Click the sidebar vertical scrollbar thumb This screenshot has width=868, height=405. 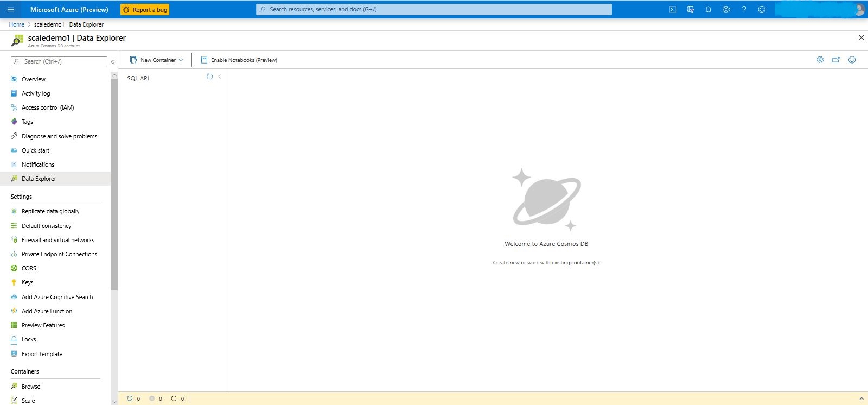tap(114, 185)
